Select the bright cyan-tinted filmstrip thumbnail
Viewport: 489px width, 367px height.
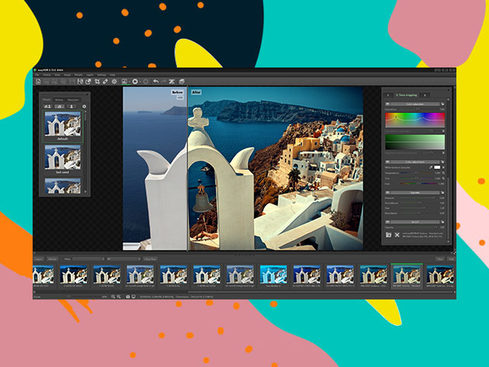(x=273, y=274)
